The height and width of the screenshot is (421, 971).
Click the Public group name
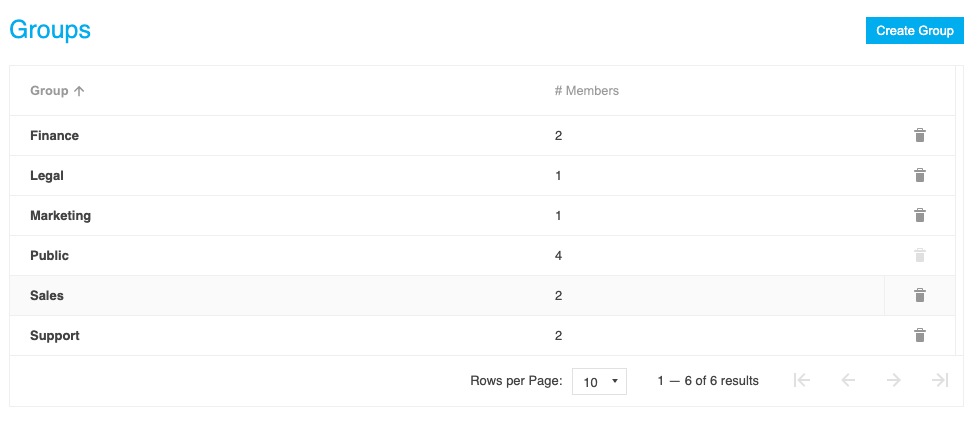coord(49,255)
